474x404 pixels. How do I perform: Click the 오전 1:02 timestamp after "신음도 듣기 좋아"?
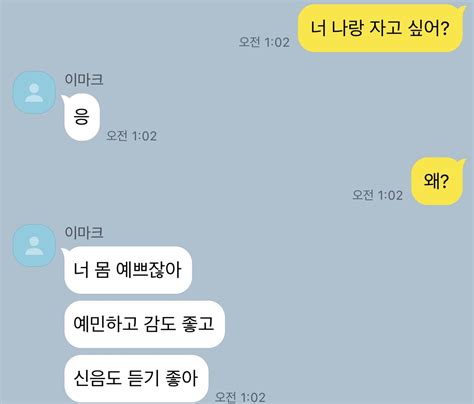point(240,397)
